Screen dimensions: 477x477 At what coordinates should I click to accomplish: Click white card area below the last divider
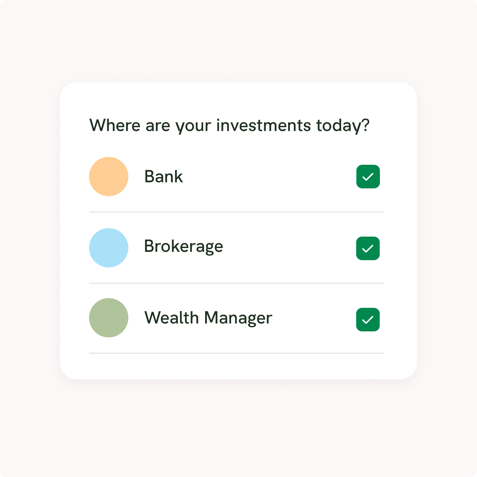pos(238,366)
